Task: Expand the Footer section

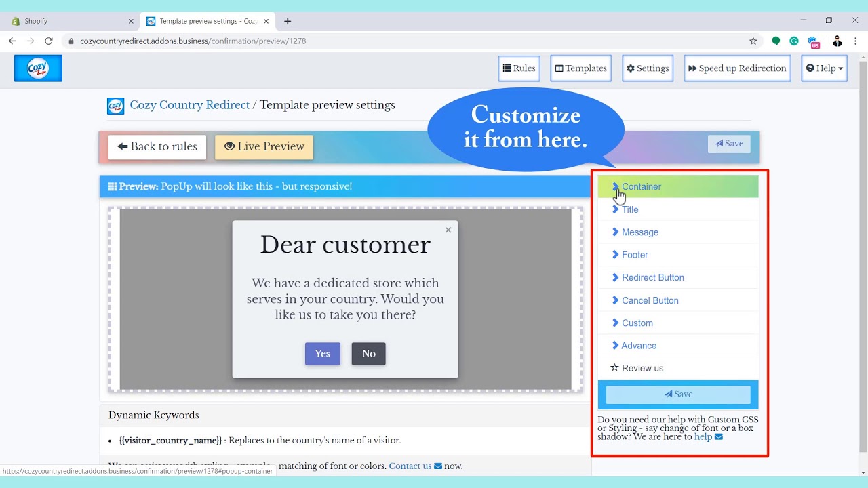Action: pyautogui.click(x=678, y=255)
